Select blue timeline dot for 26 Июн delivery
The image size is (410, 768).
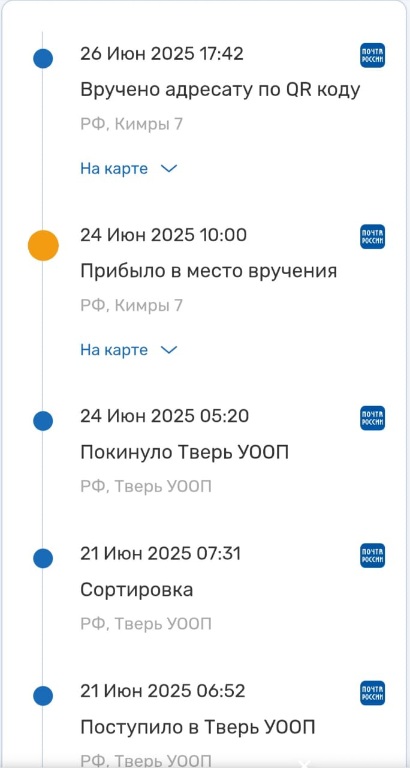click(43, 59)
